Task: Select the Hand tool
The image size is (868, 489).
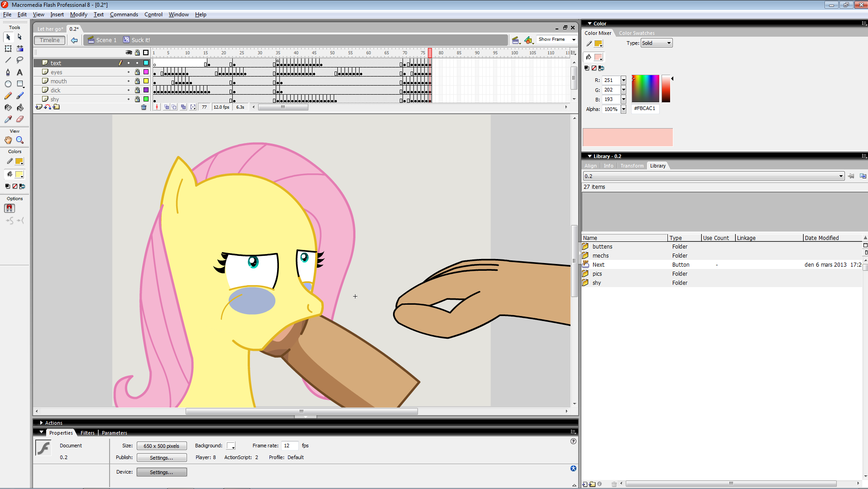Action: 8,140
